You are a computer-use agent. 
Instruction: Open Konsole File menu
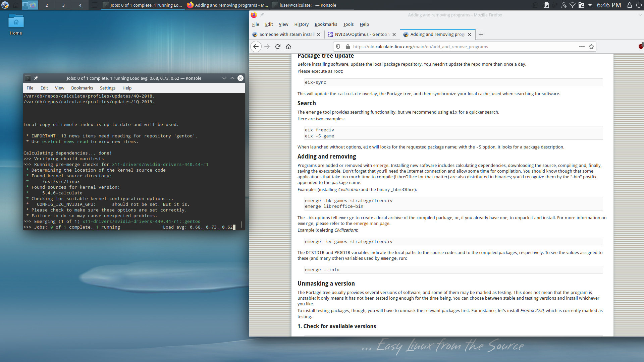click(30, 88)
